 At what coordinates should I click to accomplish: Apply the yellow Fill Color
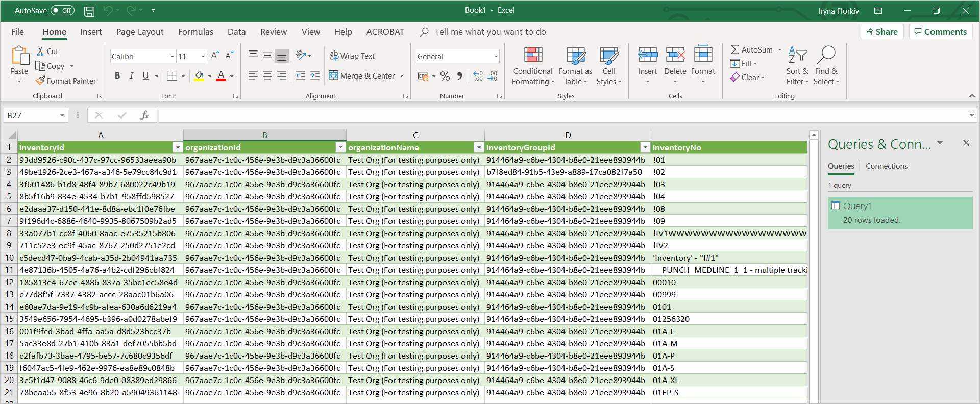(199, 76)
